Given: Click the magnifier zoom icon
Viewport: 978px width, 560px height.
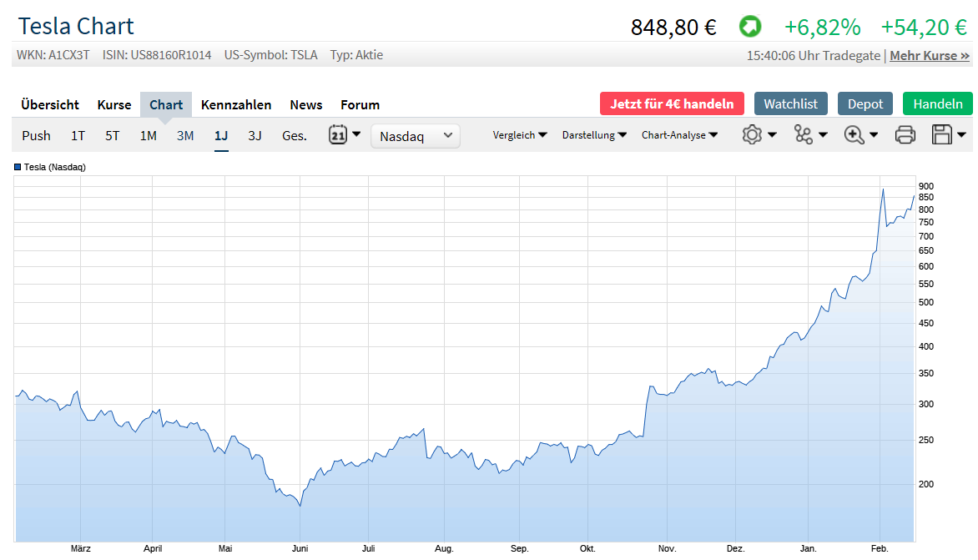Looking at the screenshot, I should 854,134.
